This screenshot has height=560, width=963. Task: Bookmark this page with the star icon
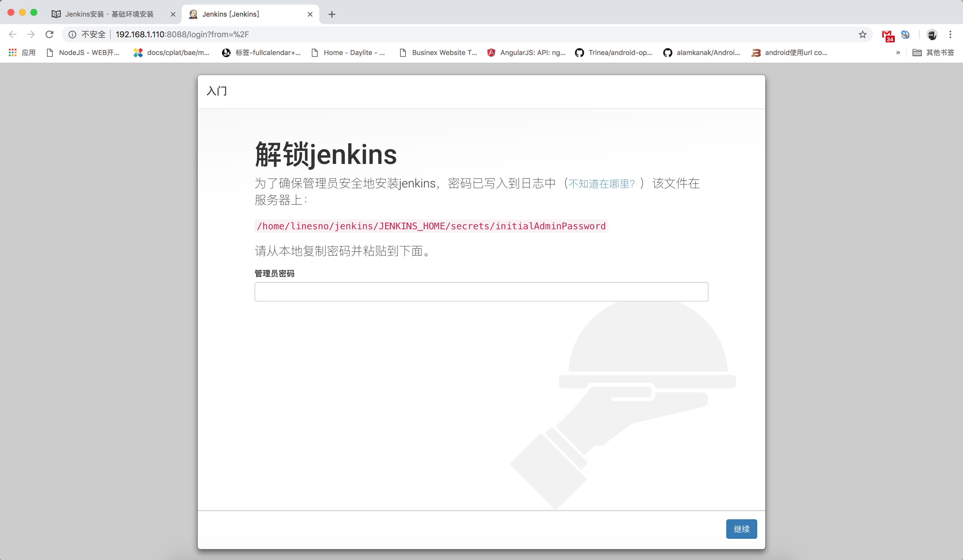pyautogui.click(x=862, y=34)
